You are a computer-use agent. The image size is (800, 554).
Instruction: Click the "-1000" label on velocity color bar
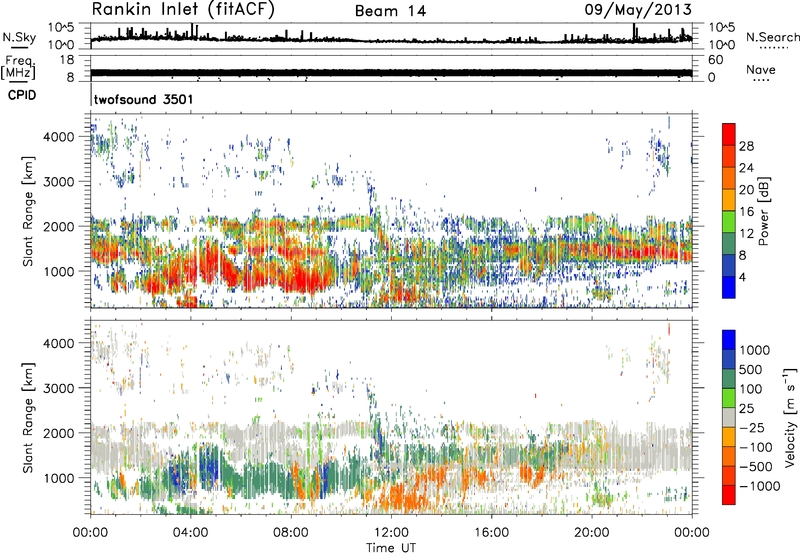[760, 486]
